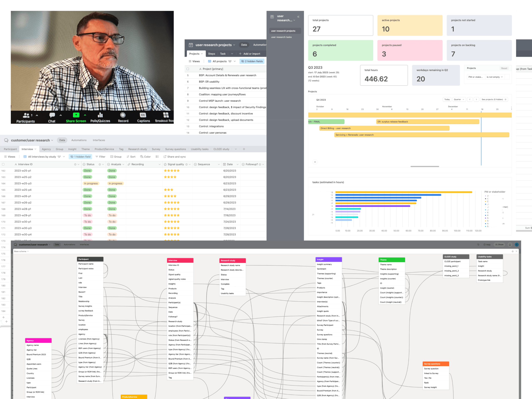Open the Zoom Chat icon
Image resolution: width=532 pixels, height=399 pixels.
[x=52, y=115]
